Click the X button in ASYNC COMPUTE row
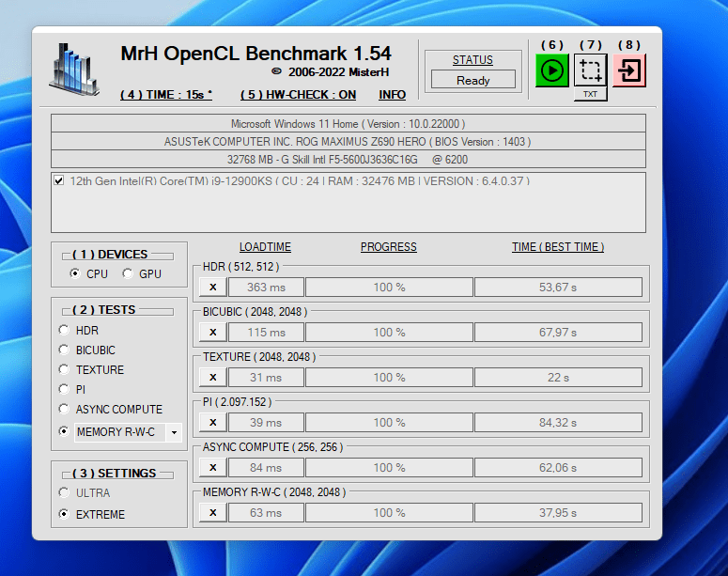Screen dimensions: 728x576 point(213,467)
